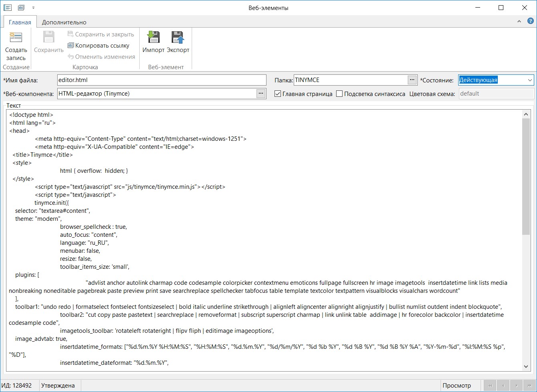Viewport: 537px width, 392px height.
Task: Maximize the Веб-элементы window
Action: [501, 8]
